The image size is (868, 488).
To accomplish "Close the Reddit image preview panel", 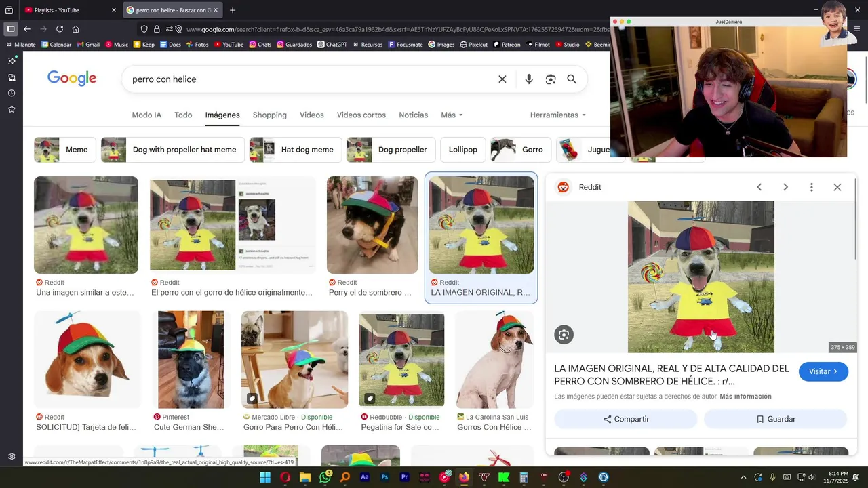I will coord(837,187).
